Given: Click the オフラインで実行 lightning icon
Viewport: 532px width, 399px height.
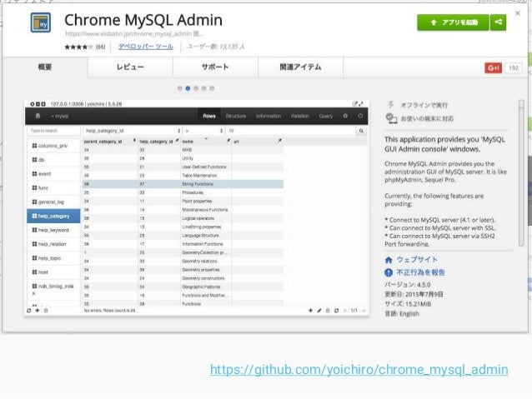Looking at the screenshot, I should pos(391,105).
